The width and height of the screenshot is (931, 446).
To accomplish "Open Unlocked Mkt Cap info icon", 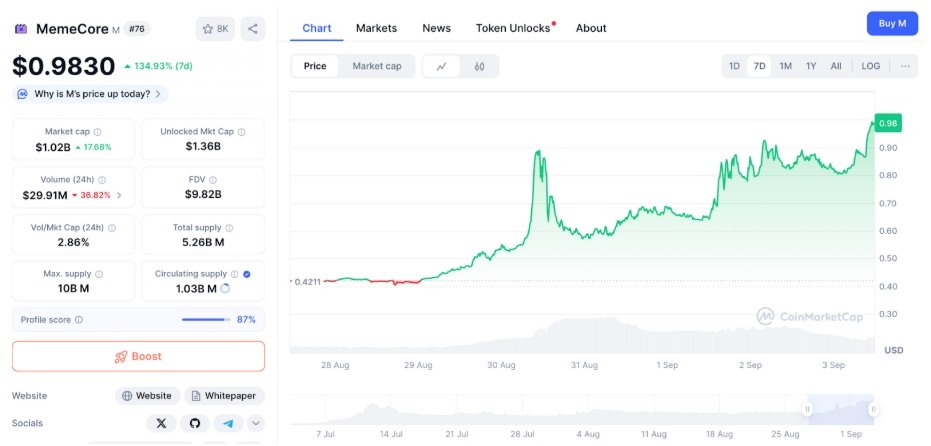I will [242, 132].
